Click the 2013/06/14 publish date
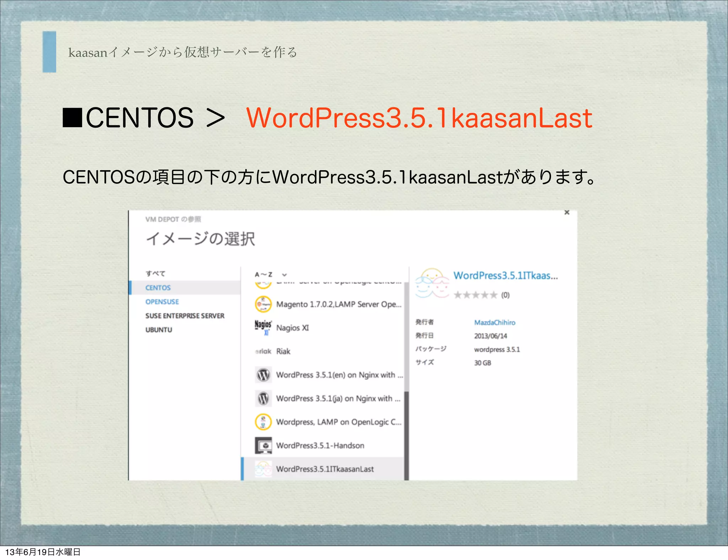This screenshot has width=728, height=560. click(x=491, y=336)
